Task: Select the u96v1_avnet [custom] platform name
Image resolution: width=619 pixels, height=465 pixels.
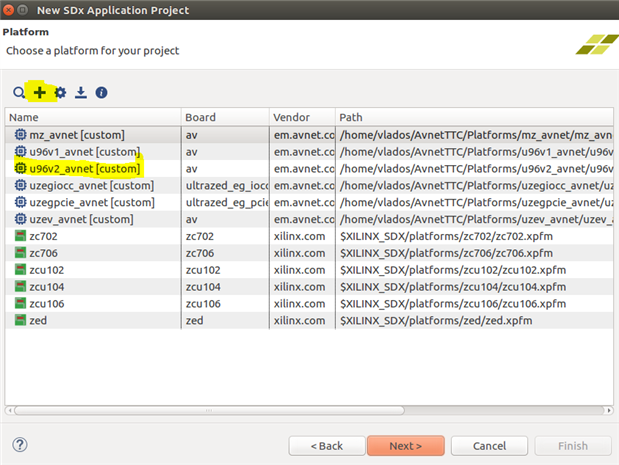Action: coord(85,152)
